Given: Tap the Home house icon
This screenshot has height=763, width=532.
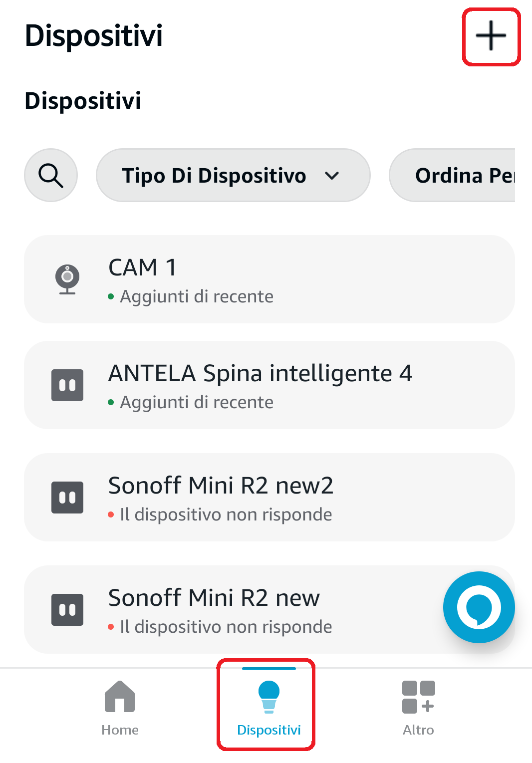Looking at the screenshot, I should [x=120, y=696].
